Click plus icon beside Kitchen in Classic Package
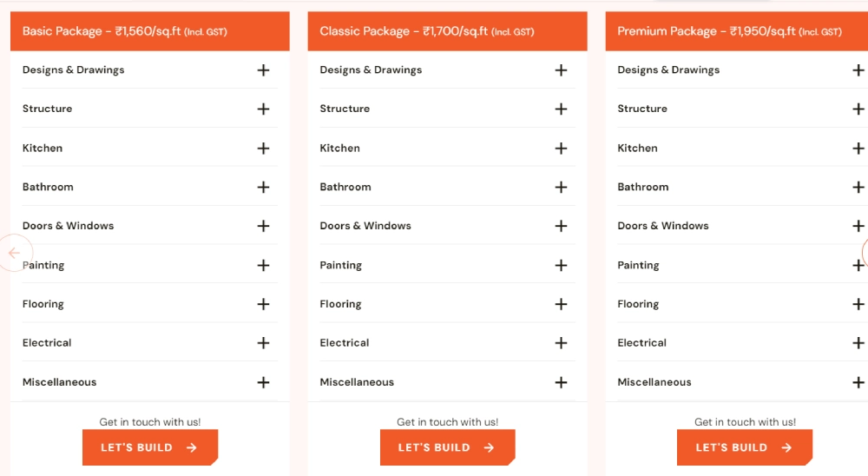This screenshot has height=476, width=868. pyautogui.click(x=561, y=149)
